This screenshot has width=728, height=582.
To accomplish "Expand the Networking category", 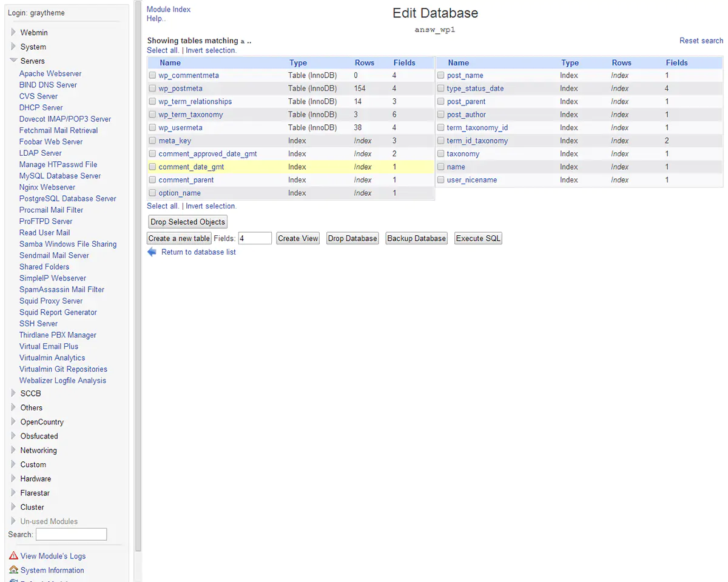I will point(13,450).
